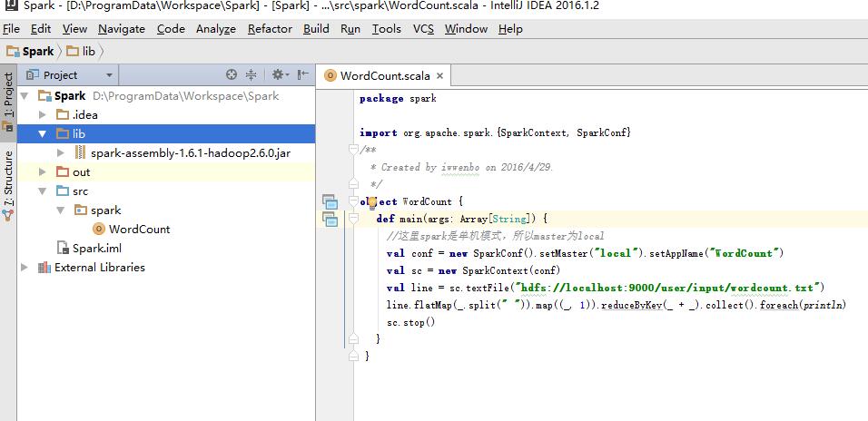The image size is (868, 421).
Task: Expand the out folder node
Action: (43, 172)
